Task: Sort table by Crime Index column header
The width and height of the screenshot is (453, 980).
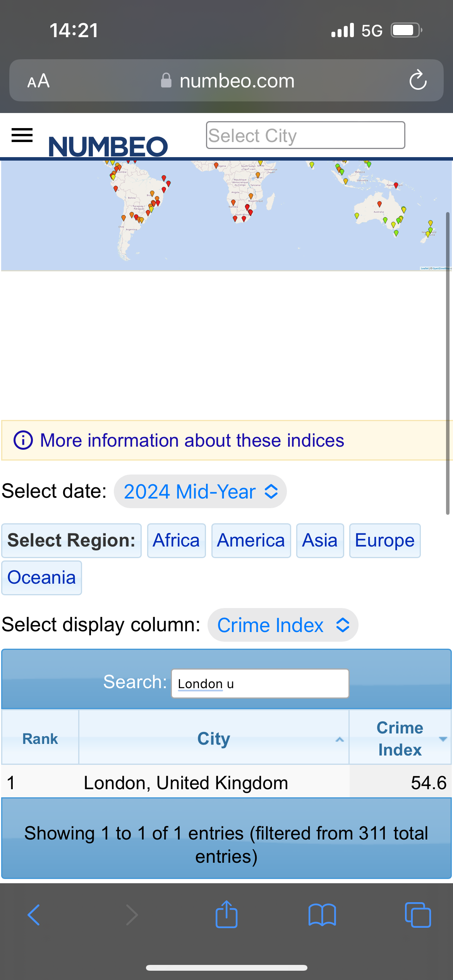Action: point(400,738)
